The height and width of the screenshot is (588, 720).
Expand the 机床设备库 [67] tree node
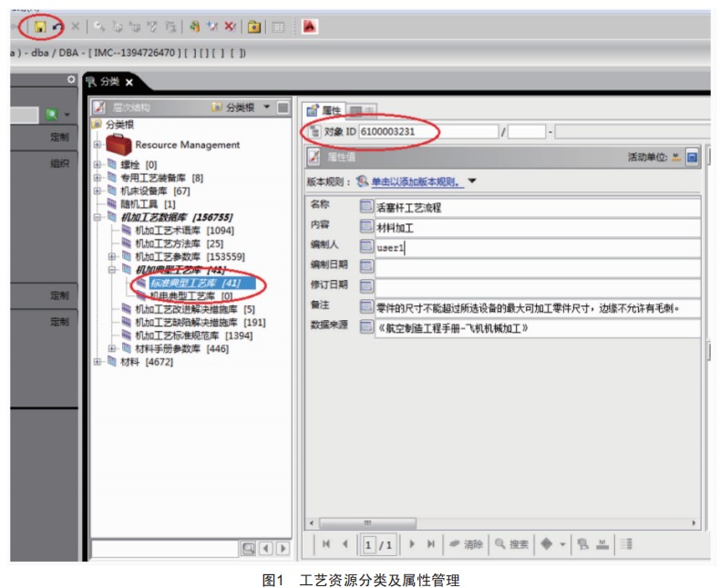[98, 191]
